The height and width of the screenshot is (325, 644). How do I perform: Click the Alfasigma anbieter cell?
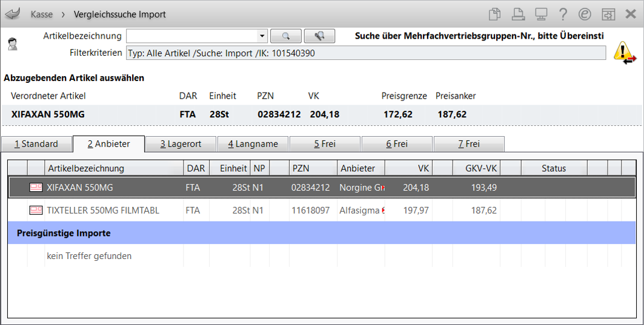(x=362, y=211)
